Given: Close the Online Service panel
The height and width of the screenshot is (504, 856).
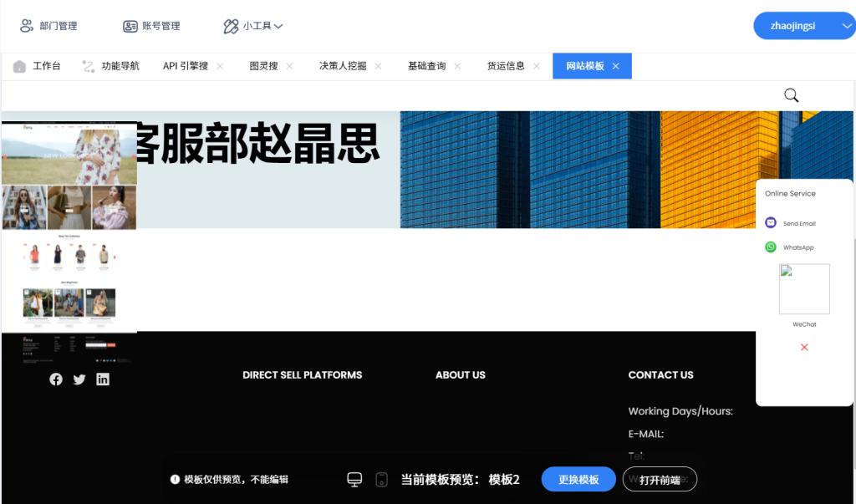Looking at the screenshot, I should 804,347.
